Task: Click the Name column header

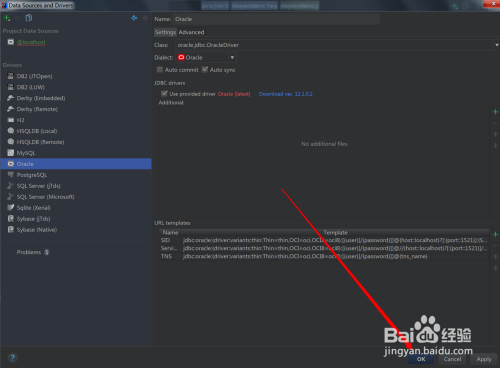Action: [x=170, y=233]
